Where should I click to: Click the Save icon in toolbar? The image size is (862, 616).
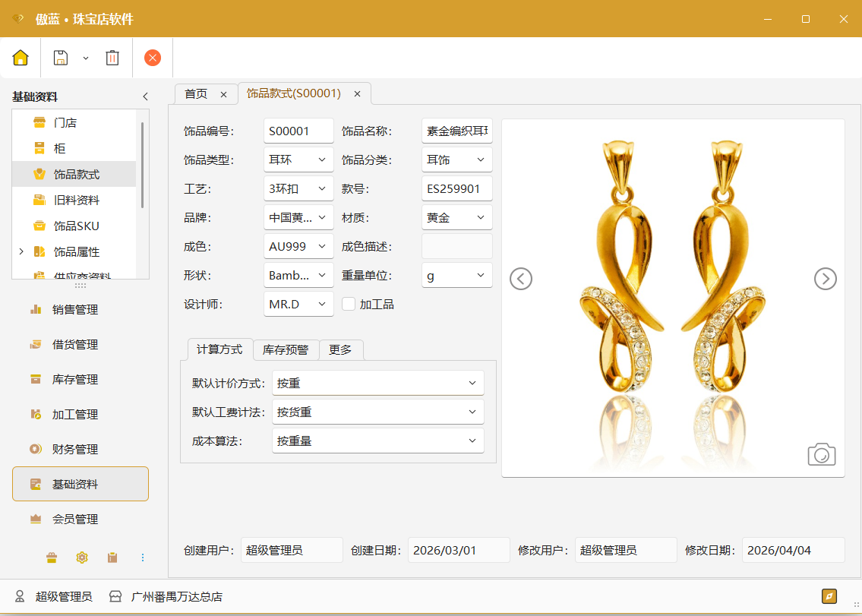tap(61, 58)
